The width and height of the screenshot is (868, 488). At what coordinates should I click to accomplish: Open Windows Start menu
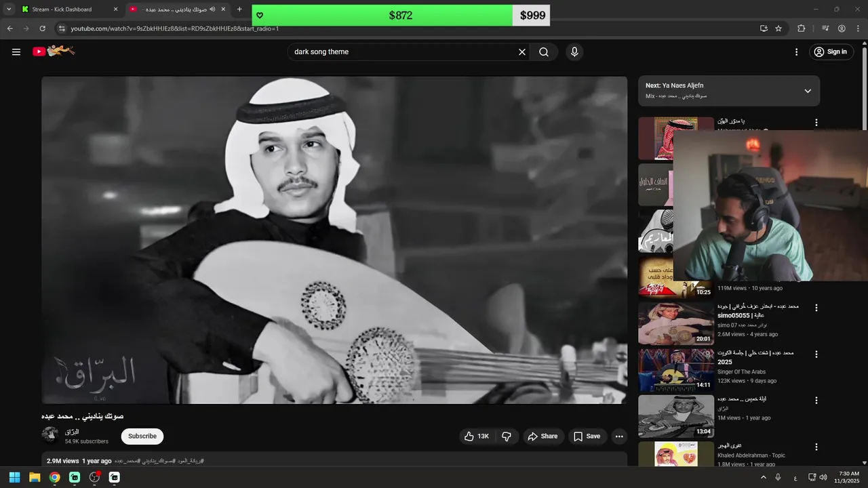(14, 477)
